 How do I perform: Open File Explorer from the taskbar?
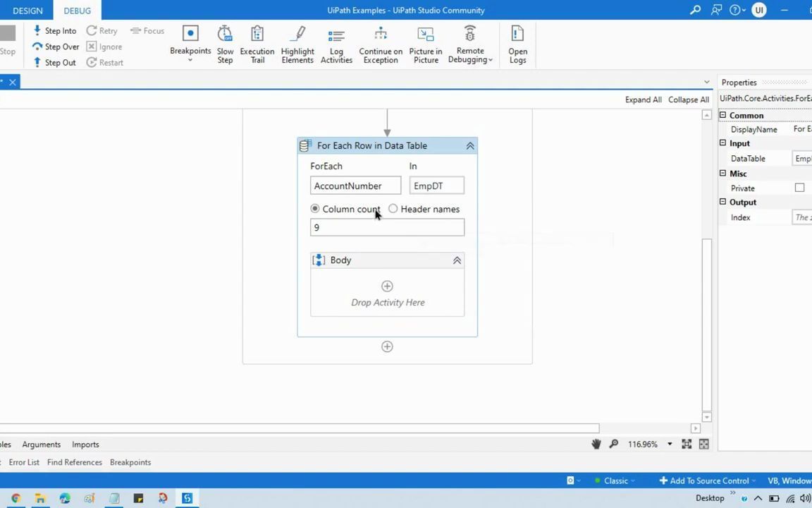pos(40,498)
